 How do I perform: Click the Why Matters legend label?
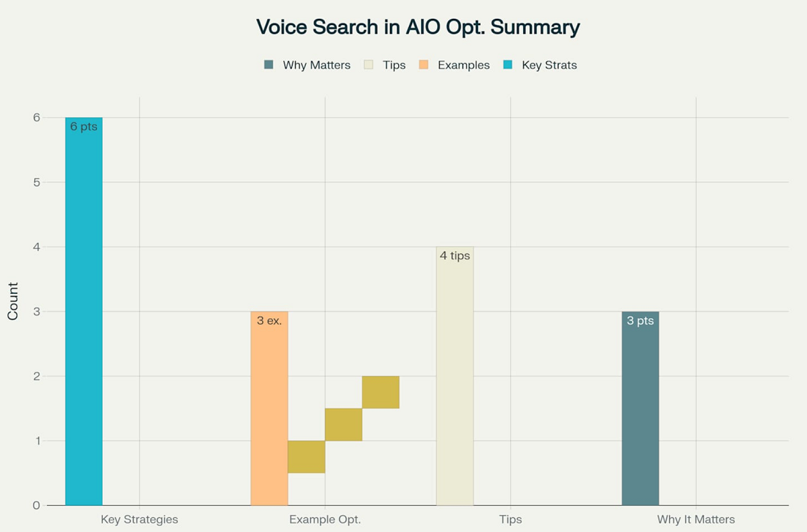click(317, 65)
